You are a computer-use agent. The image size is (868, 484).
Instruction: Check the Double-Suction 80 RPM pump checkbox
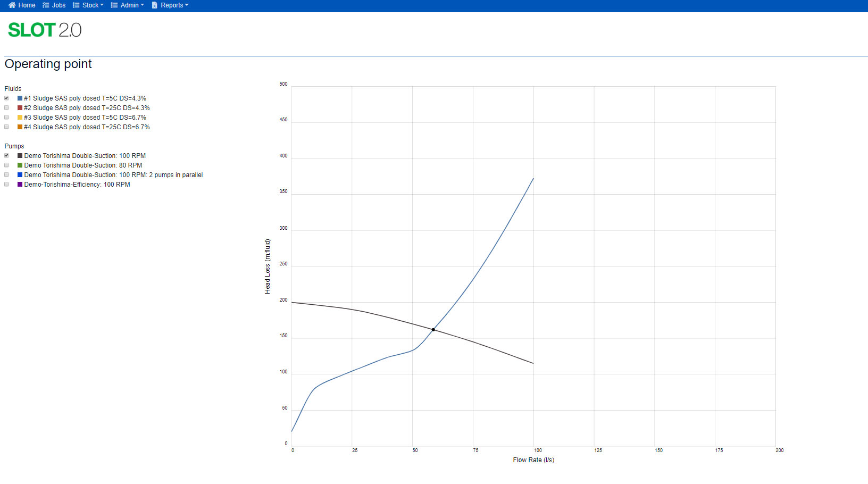6,165
